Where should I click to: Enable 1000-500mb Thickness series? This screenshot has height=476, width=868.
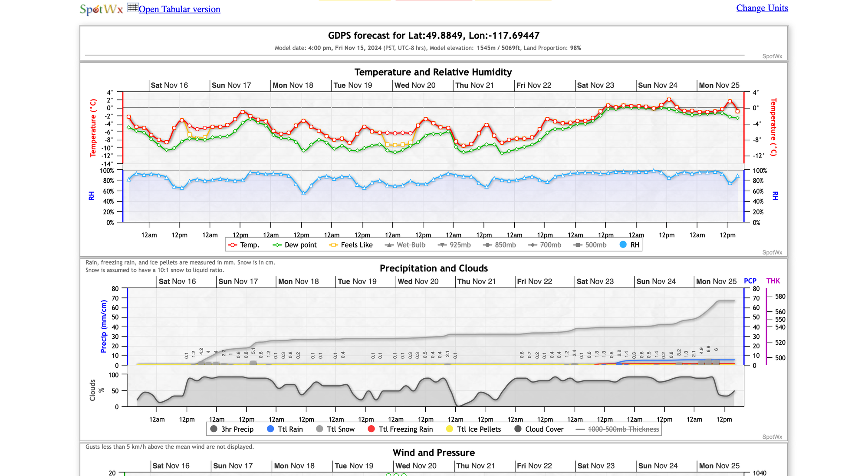[x=617, y=429]
